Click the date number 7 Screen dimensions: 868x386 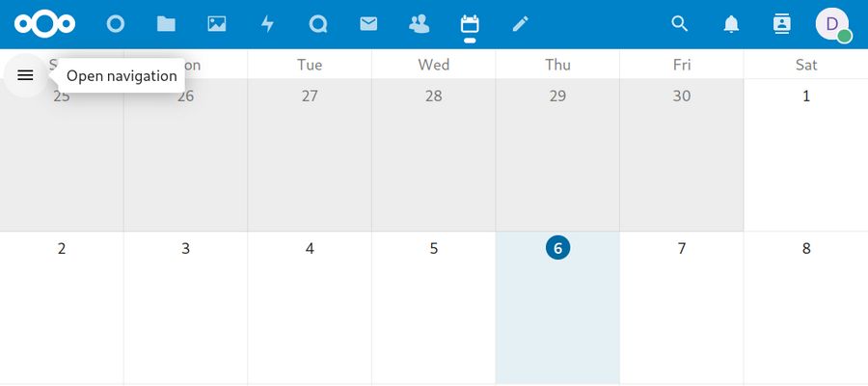tap(682, 248)
